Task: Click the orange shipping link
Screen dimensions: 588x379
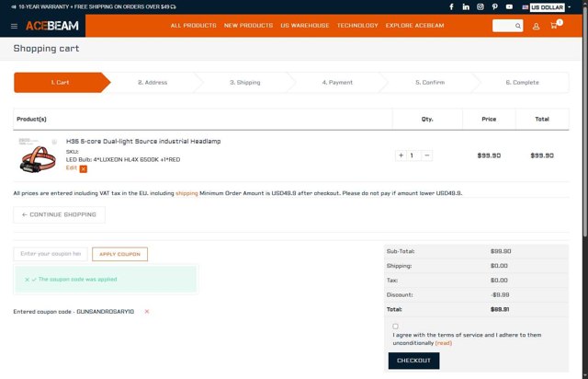Action: click(x=187, y=193)
